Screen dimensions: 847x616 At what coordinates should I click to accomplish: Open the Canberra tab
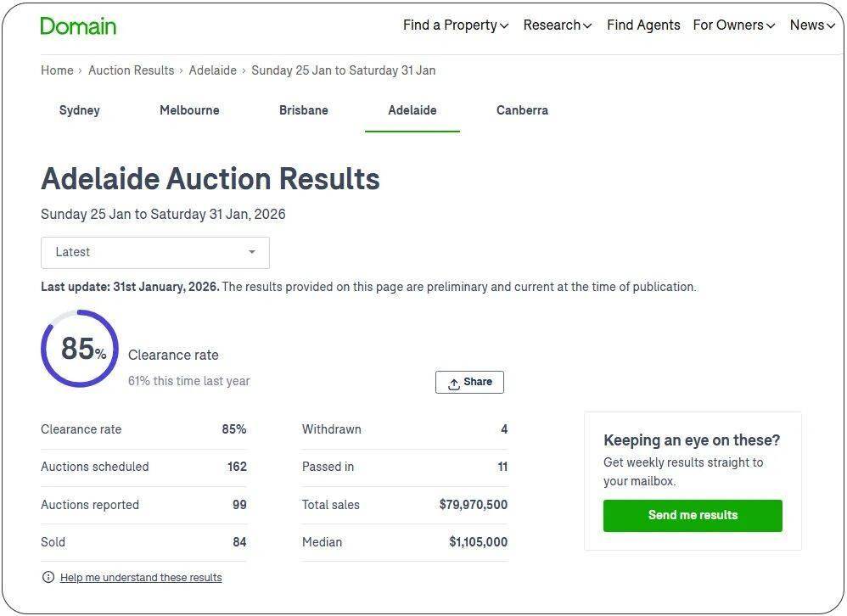pyautogui.click(x=522, y=110)
